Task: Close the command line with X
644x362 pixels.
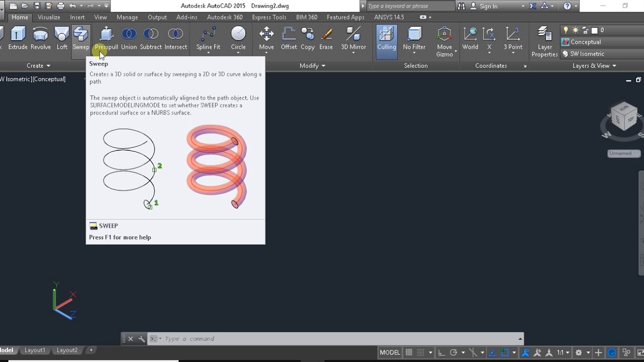Action: (130, 339)
